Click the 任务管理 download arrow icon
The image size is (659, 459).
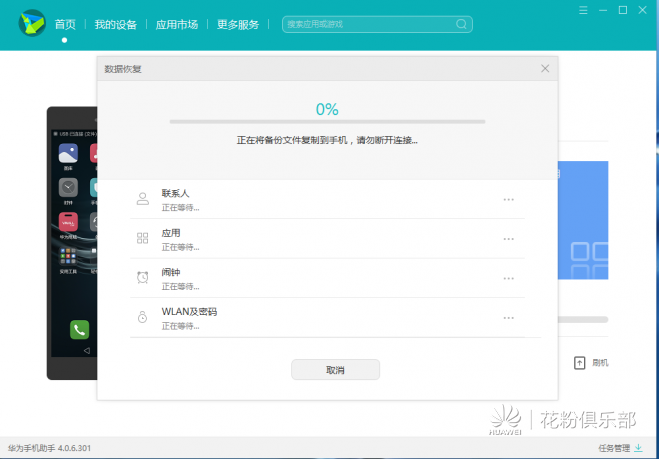638,448
